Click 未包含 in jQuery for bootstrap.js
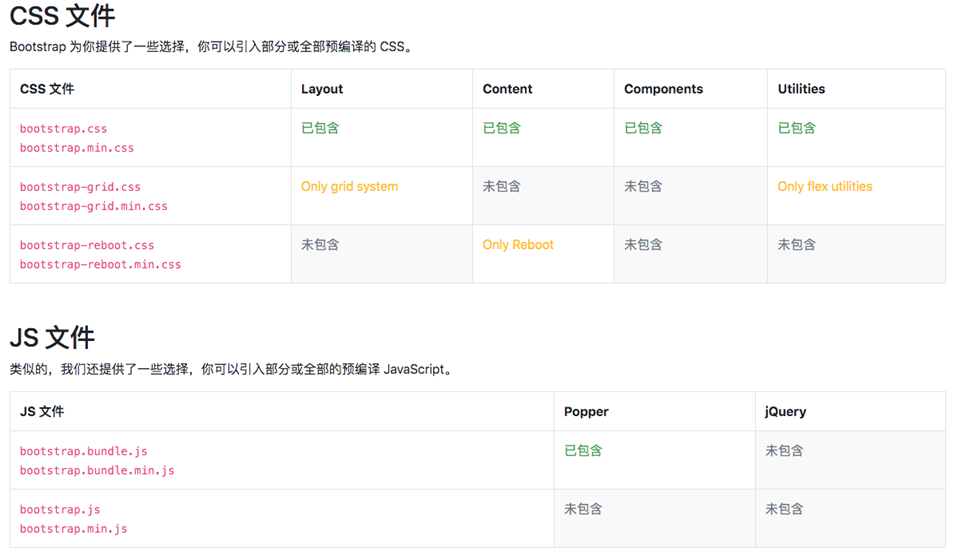The width and height of the screenshot is (958, 555). pyautogui.click(x=784, y=509)
